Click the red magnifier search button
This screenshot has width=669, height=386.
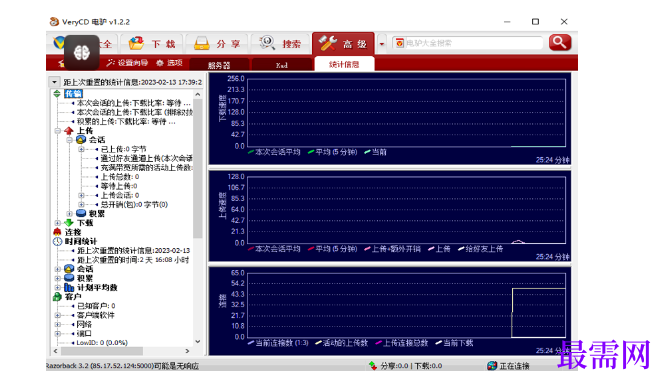point(559,43)
